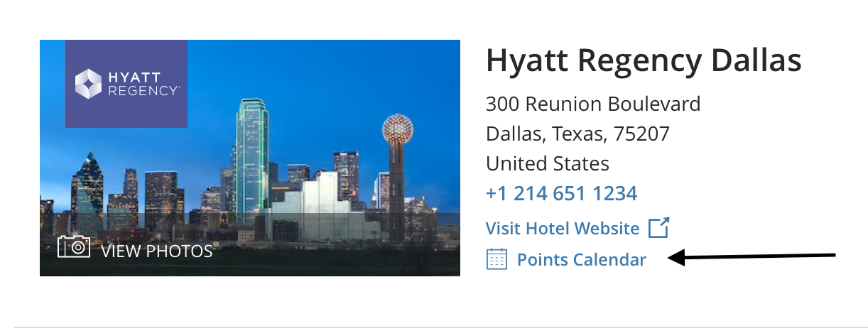The width and height of the screenshot is (868, 331).
Task: Click the horizontal divider line below the card
Action: tap(441, 327)
